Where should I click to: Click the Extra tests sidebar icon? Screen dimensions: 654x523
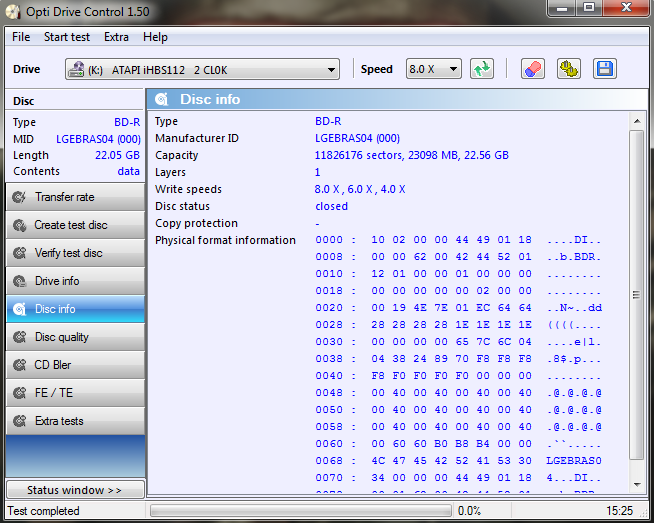(19, 421)
